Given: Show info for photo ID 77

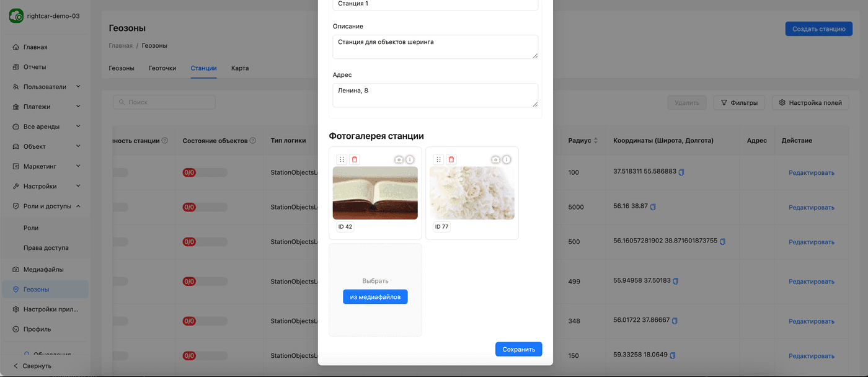Looking at the screenshot, I should (507, 159).
